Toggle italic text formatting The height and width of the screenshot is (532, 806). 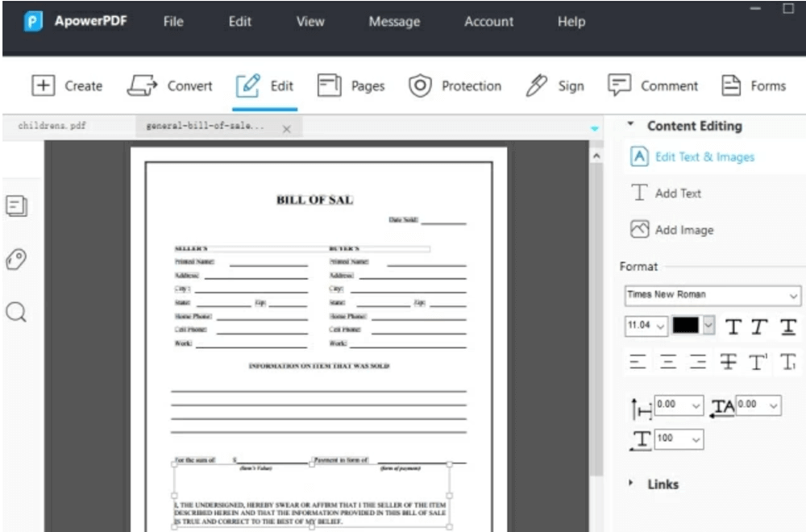[x=759, y=326]
